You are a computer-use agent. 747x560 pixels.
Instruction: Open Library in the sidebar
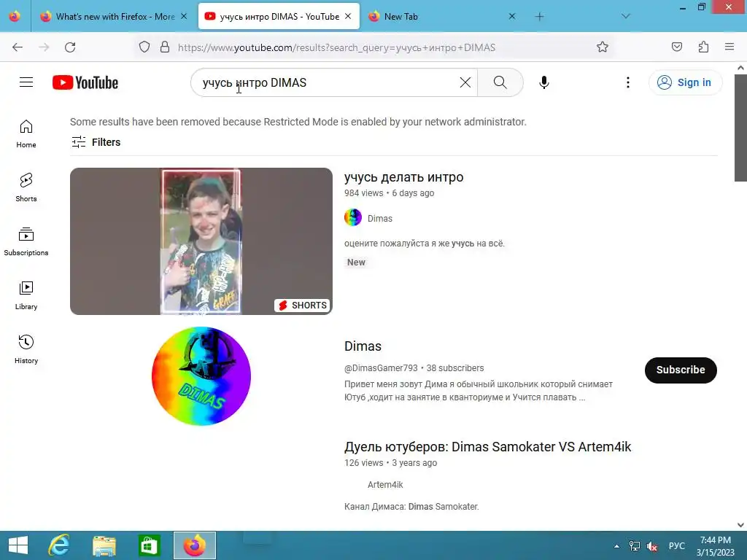26,296
